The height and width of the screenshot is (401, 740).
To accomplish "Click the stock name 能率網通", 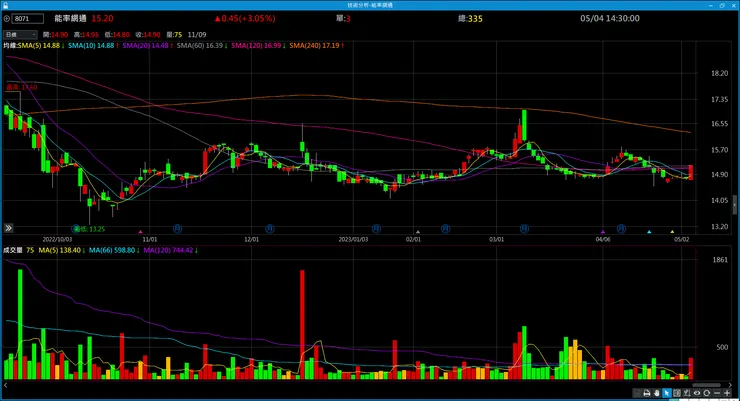I will click(70, 18).
